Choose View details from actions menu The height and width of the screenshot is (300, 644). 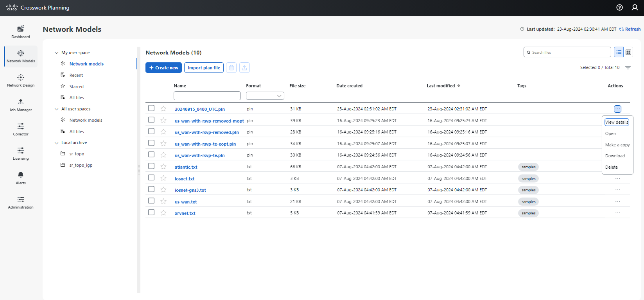pos(616,122)
